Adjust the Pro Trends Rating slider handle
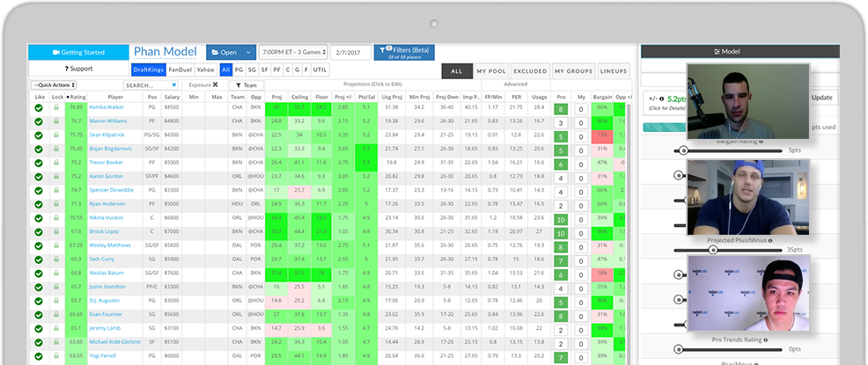Viewport: 868px width, 365px height. (x=678, y=349)
